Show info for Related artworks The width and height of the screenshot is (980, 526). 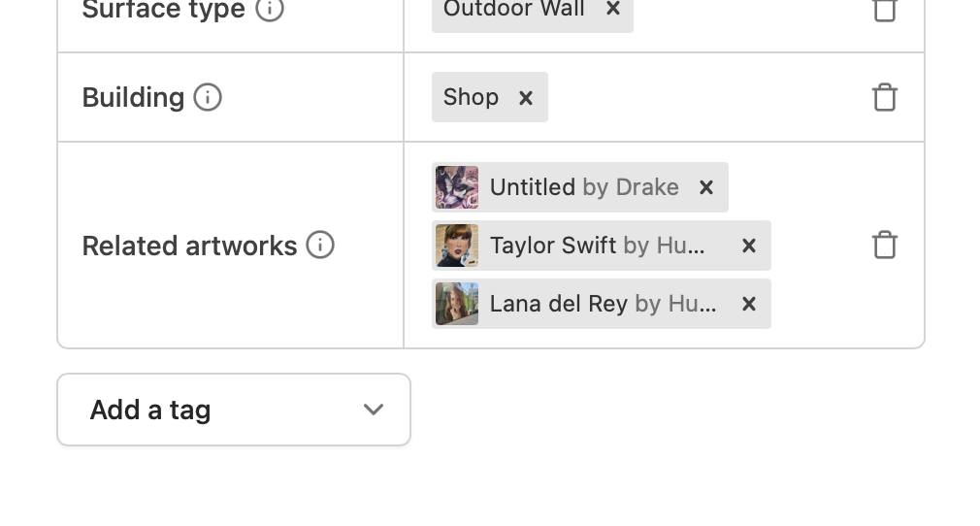(x=320, y=245)
